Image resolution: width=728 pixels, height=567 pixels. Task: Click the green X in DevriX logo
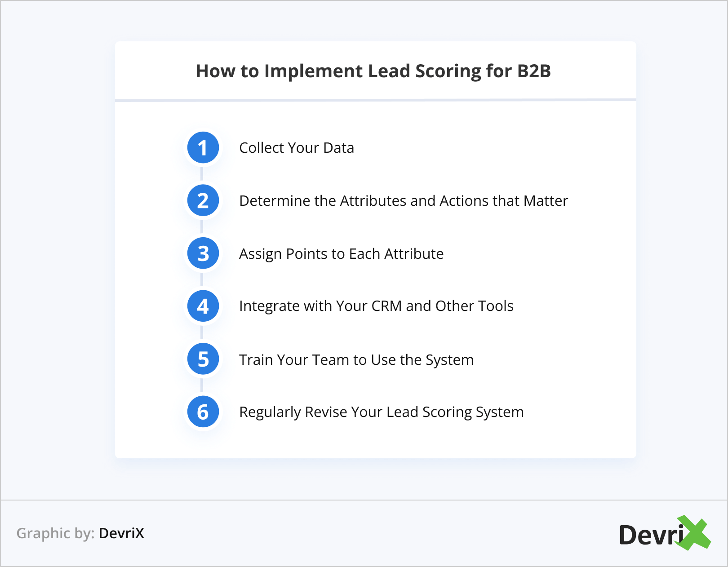(695, 533)
